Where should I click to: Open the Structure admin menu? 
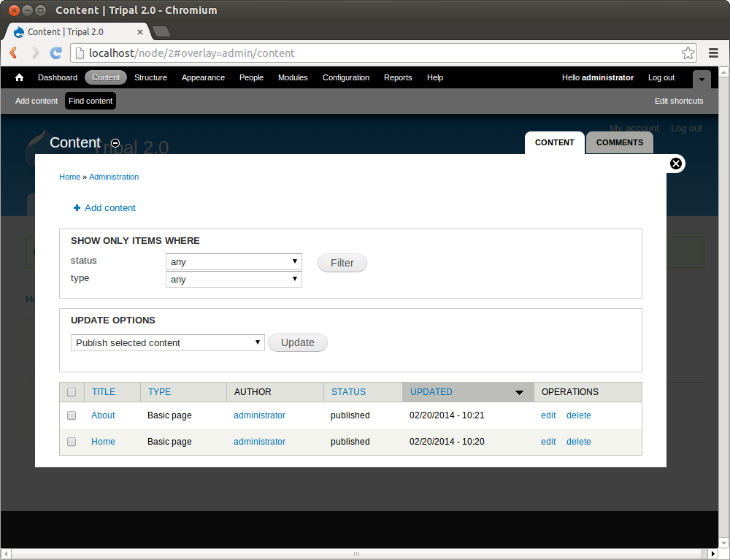click(150, 77)
